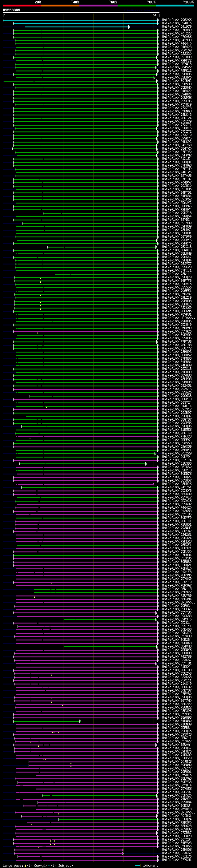Open hit UniRef100_Q41979

pos(177,26)
